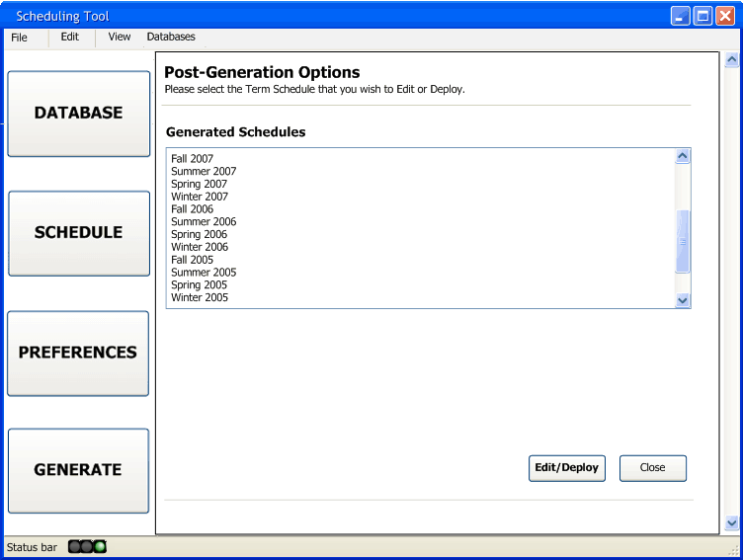Screen dimensions: 743x560
Task: Click the SCHEDULE sidebar button
Action: coord(79,233)
